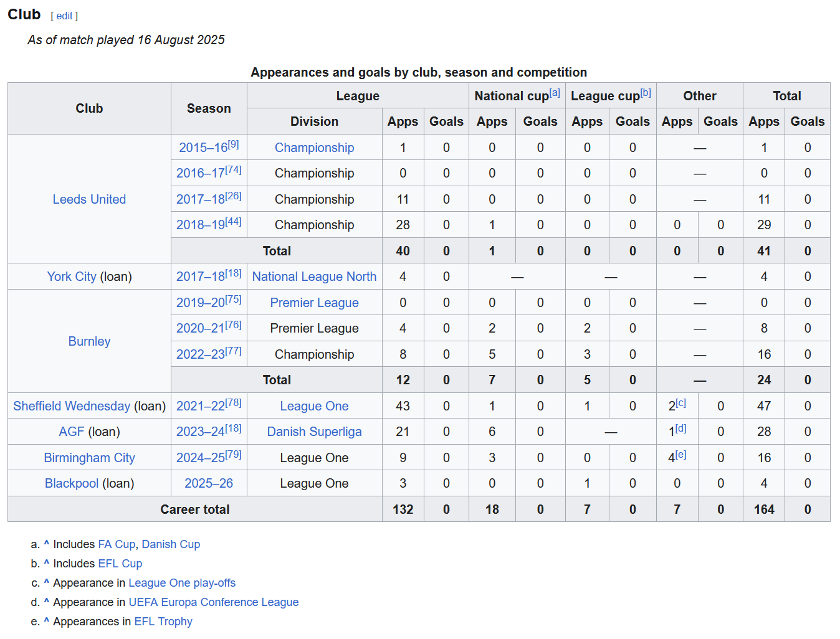Go to the AGF club link

coord(72,432)
